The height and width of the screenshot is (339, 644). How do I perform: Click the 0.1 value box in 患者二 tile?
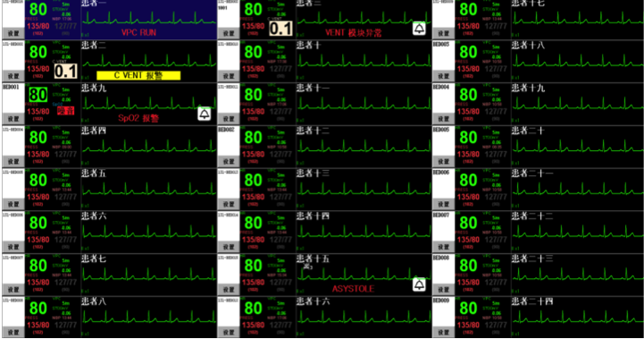(x=66, y=72)
